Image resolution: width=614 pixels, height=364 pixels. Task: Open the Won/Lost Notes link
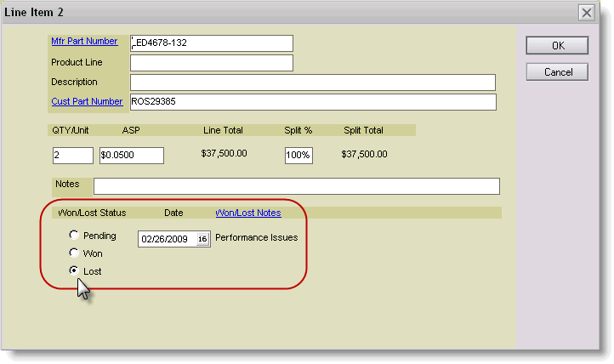tap(248, 213)
